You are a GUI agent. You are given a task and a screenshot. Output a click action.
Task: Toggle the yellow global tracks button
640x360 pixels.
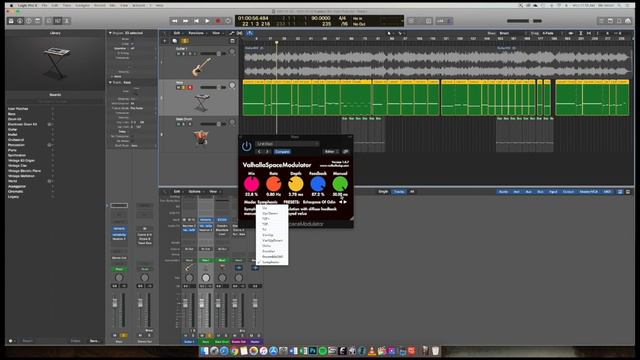(184, 41)
